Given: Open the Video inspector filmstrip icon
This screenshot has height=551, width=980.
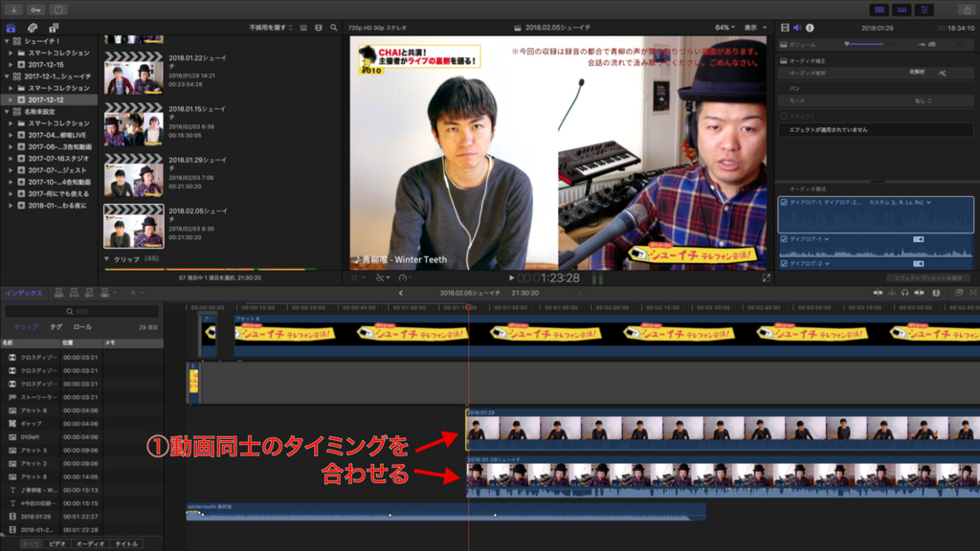Looking at the screenshot, I should 785,28.
